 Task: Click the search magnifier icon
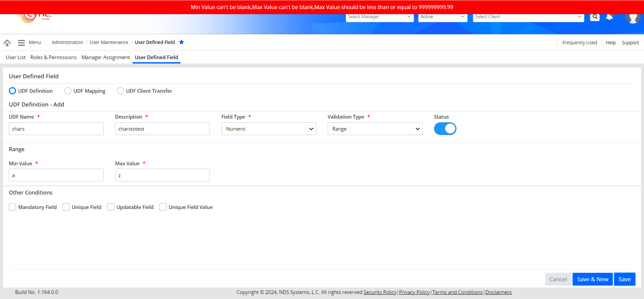point(595,17)
